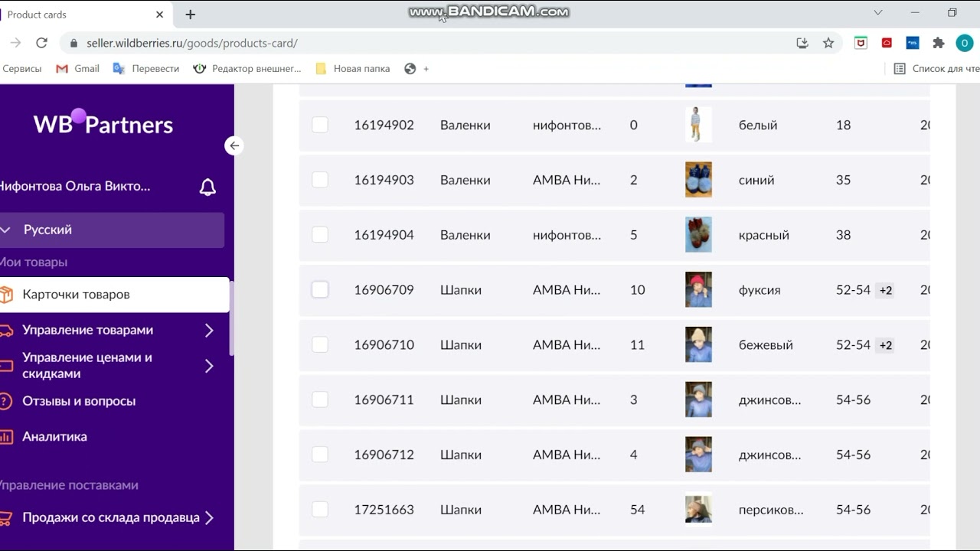Tick checkbox for product 16194902

pos(320,125)
